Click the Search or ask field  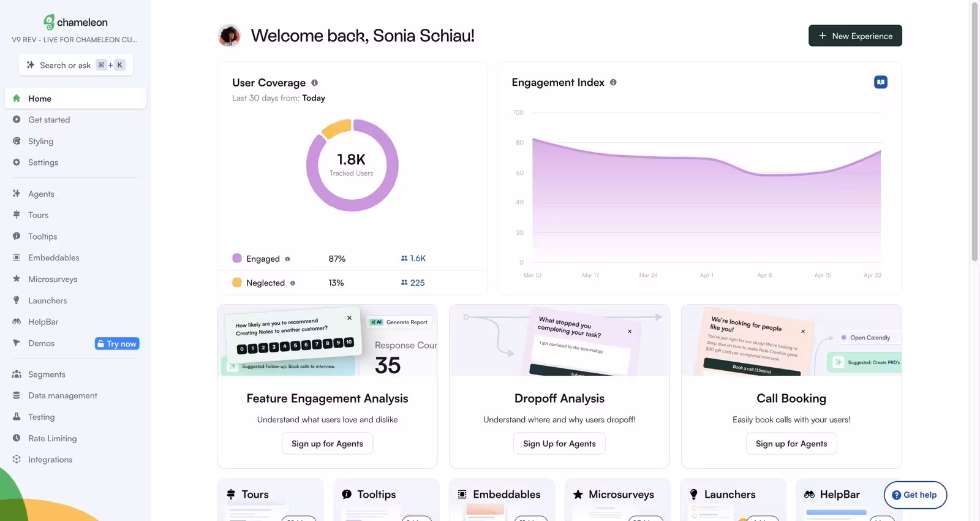[x=76, y=65]
